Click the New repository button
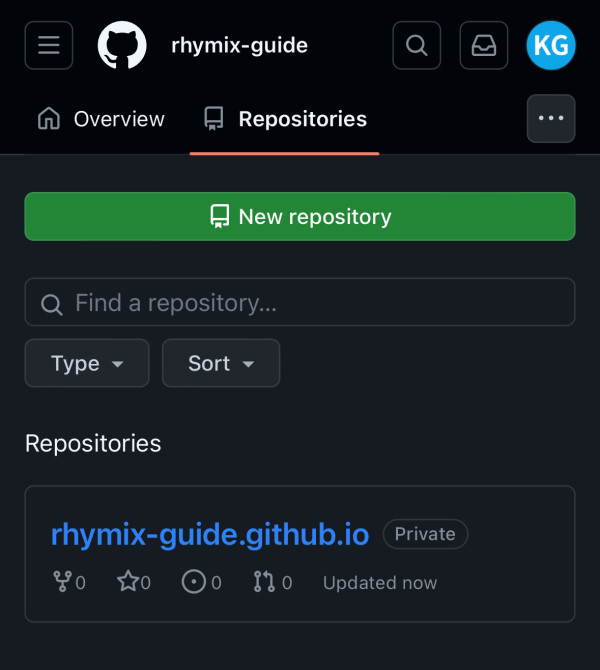 [300, 216]
